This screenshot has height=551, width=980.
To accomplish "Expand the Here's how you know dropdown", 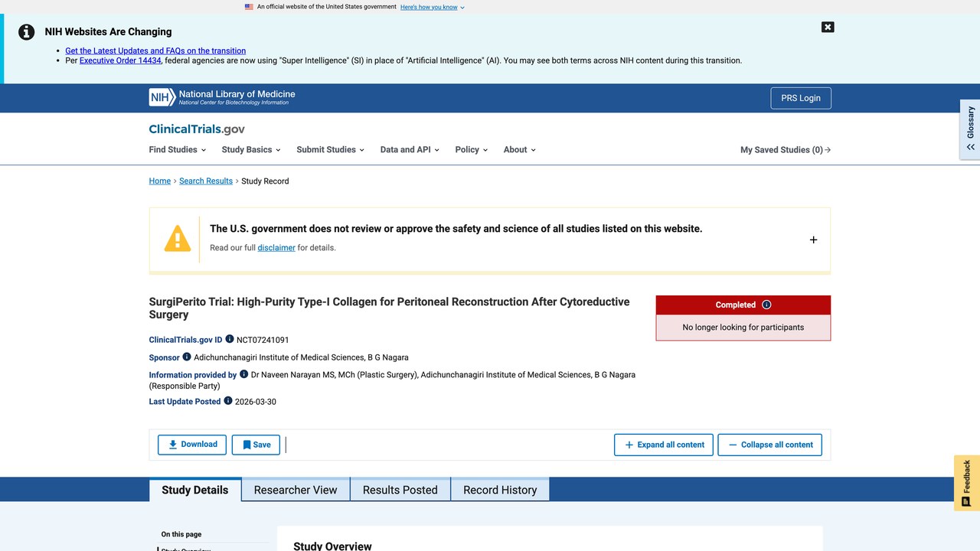I will tap(432, 7).
